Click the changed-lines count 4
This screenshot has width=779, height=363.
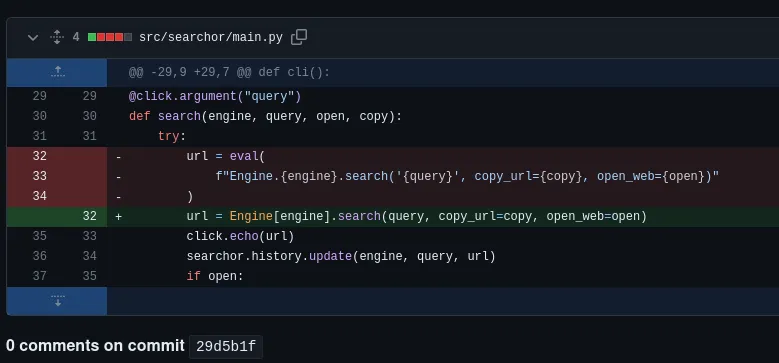pos(76,37)
